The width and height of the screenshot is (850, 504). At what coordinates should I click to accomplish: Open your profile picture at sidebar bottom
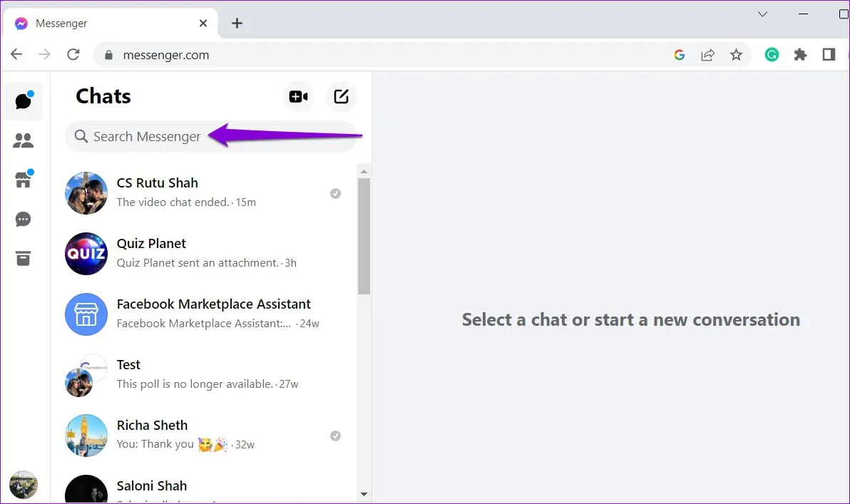coord(24,485)
